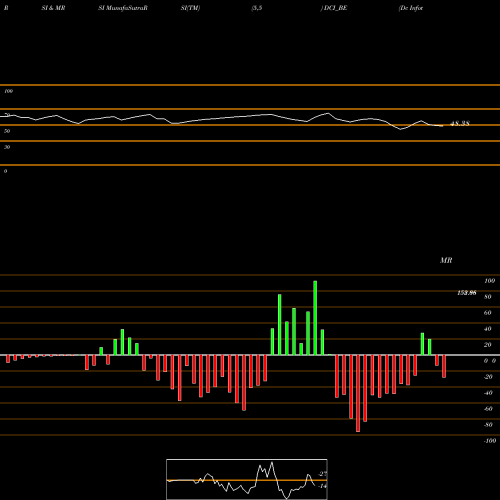
Task: Click the histogram axis label 40
Action: tap(488, 329)
